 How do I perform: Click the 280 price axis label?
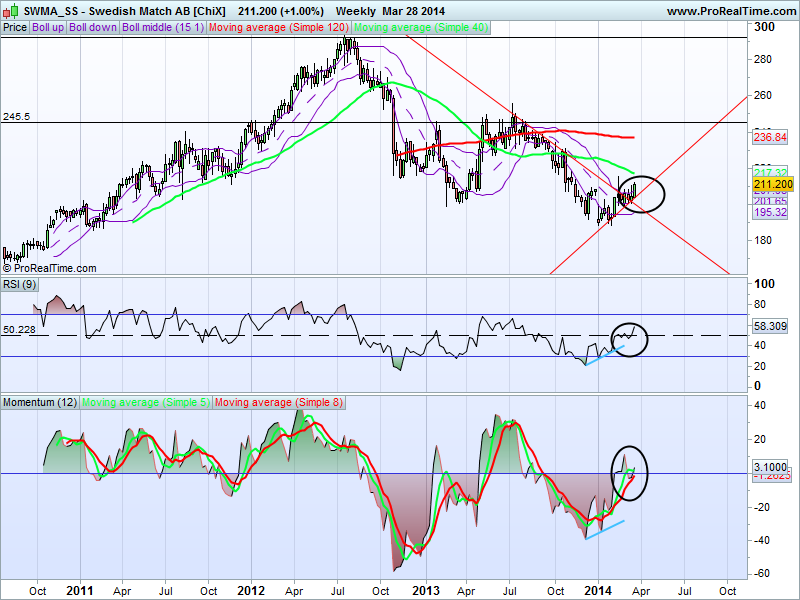point(763,59)
